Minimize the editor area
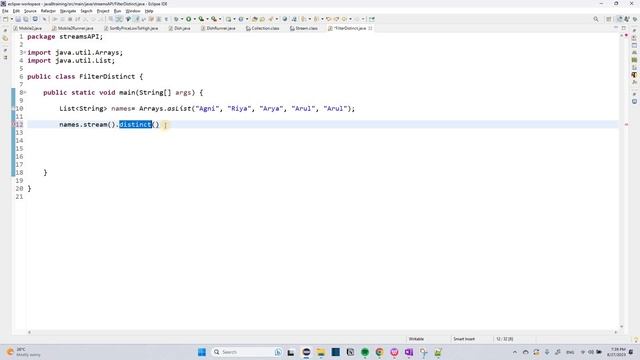This screenshot has height=360, width=640. (x=616, y=28)
